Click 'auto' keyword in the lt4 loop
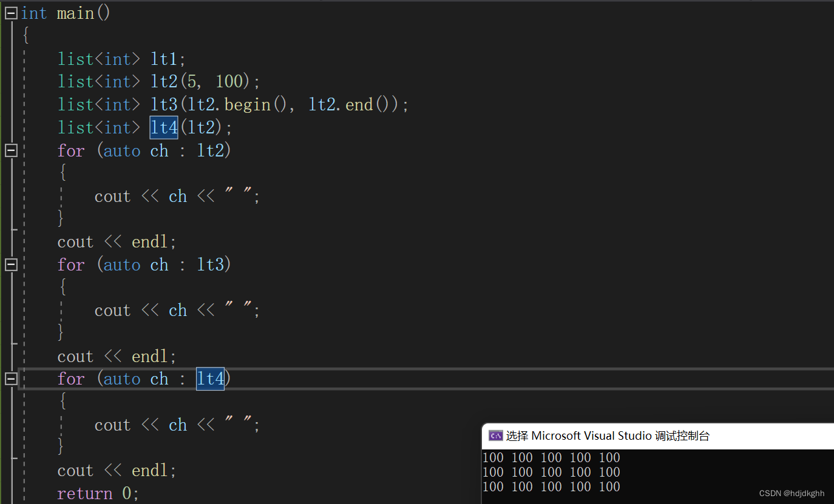 click(122, 379)
